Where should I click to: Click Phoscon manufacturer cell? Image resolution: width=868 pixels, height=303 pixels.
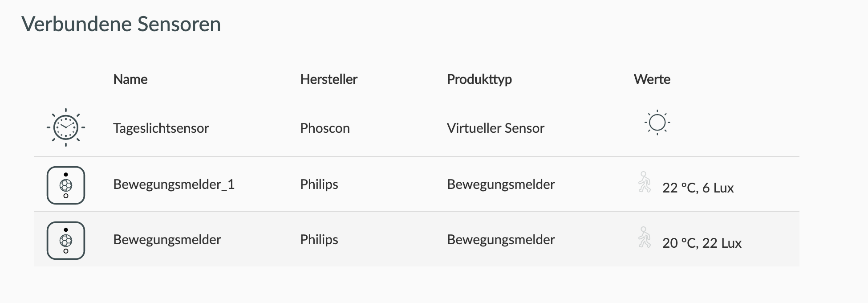click(x=325, y=128)
